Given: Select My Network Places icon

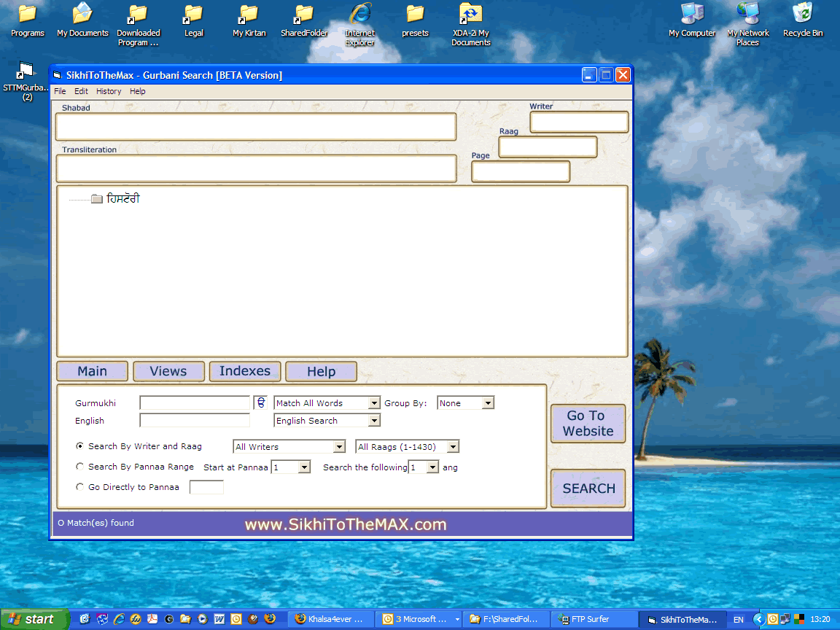Looking at the screenshot, I should pos(748,26).
